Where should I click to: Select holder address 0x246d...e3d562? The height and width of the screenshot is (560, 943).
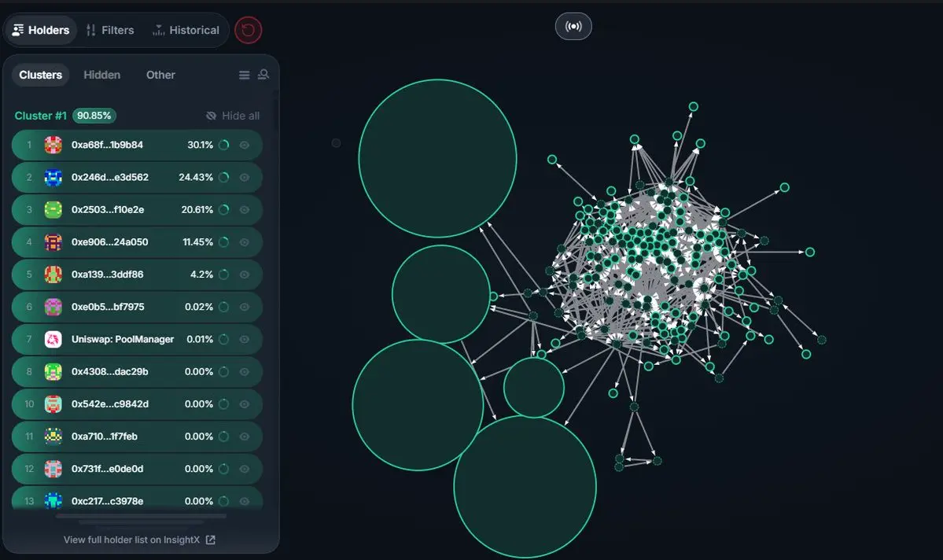[109, 178]
